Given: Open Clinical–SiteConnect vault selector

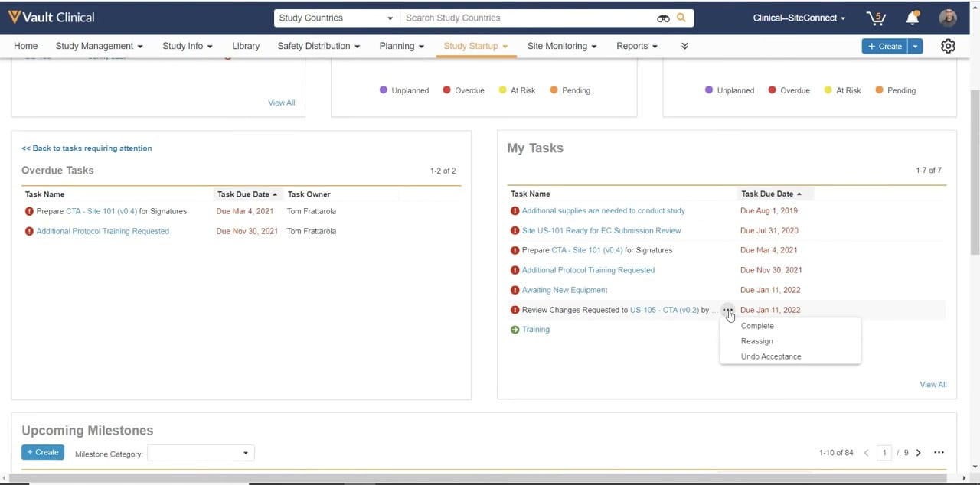Looking at the screenshot, I should [799, 18].
